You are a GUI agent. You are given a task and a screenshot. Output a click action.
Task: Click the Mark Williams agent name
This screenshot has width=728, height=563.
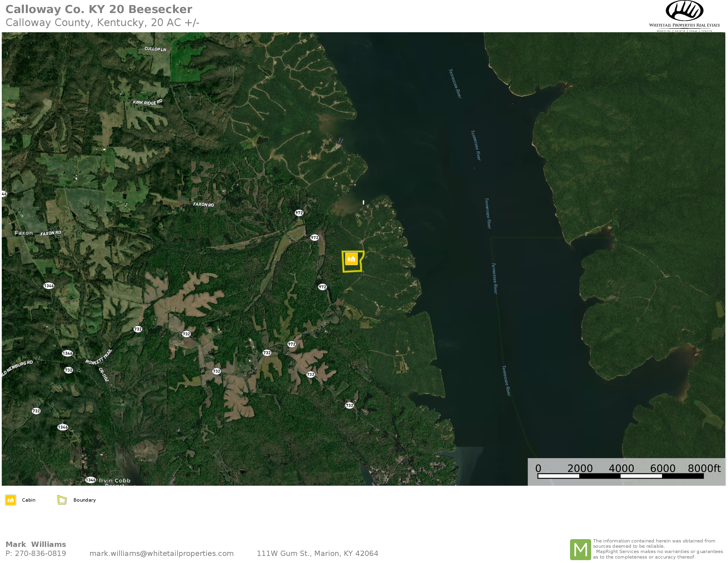click(36, 544)
